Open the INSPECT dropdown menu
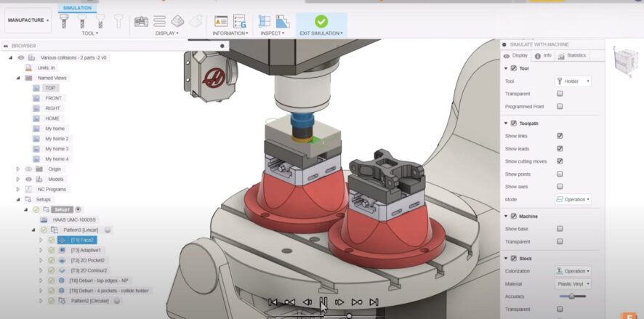This screenshot has height=319, width=644. pyautogui.click(x=272, y=33)
